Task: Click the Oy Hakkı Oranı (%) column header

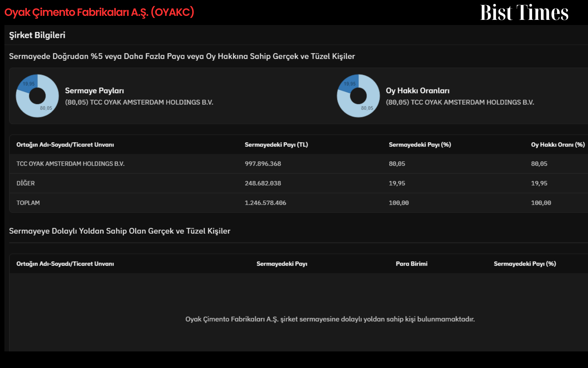Action: coord(558,145)
